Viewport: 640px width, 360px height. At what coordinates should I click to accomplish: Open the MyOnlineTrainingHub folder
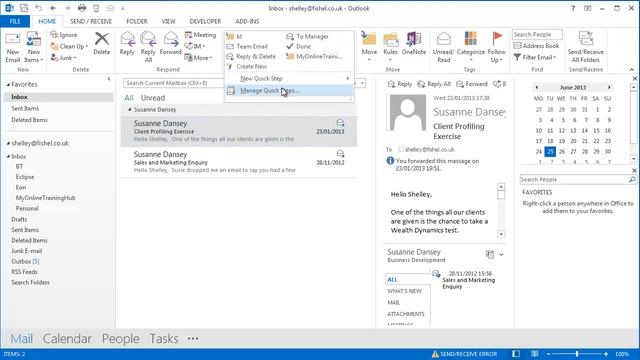[45, 198]
